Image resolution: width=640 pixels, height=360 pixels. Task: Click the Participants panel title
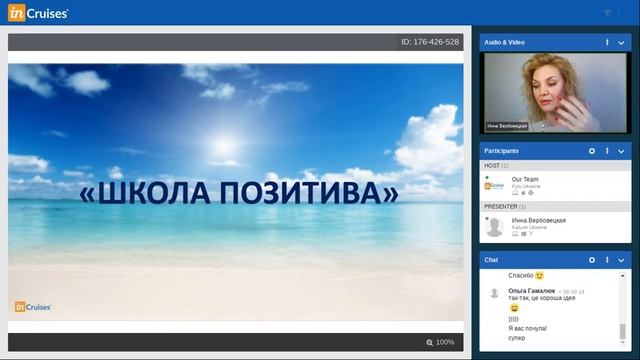pos(501,151)
